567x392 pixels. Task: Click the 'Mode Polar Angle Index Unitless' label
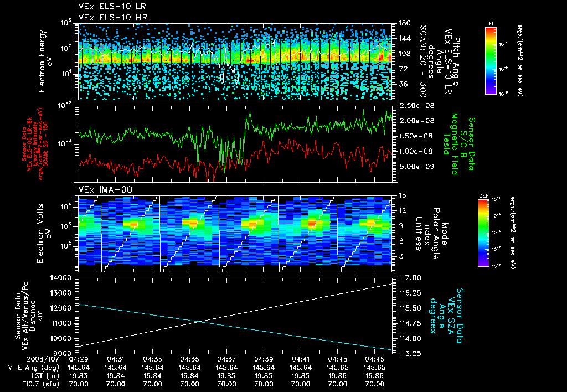click(x=431, y=234)
